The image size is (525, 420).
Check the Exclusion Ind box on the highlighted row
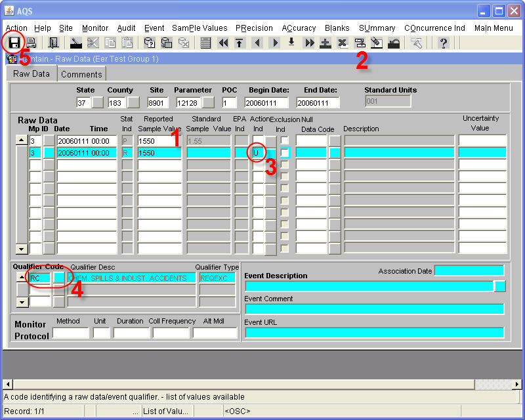coord(284,152)
